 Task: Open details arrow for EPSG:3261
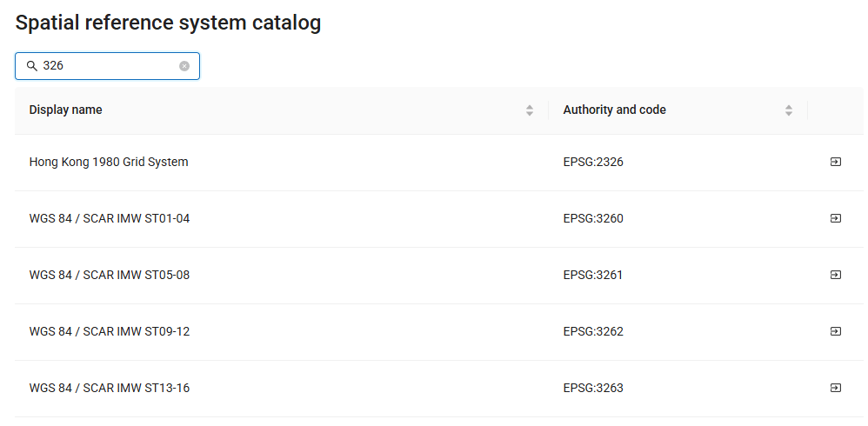tap(836, 275)
